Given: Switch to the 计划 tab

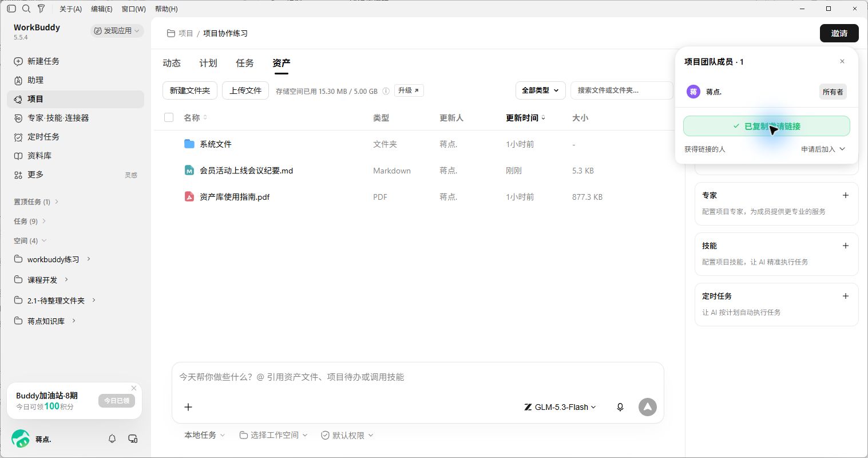Looking at the screenshot, I should [208, 63].
